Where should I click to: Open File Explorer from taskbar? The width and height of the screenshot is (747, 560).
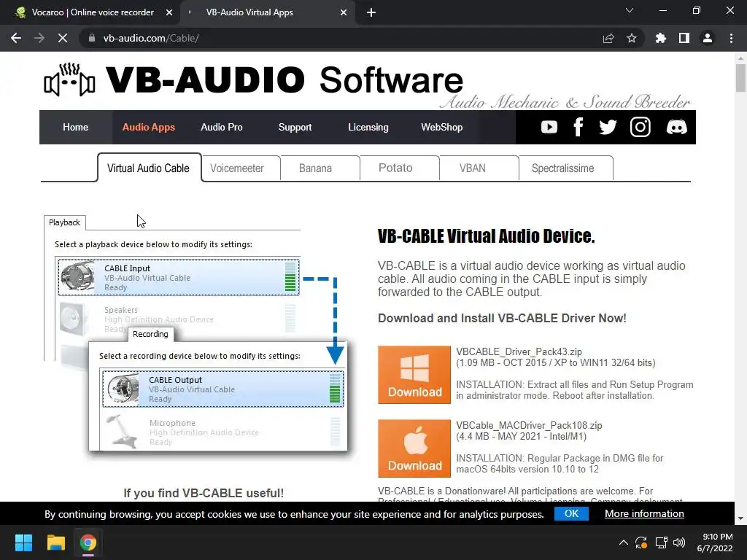click(x=55, y=542)
